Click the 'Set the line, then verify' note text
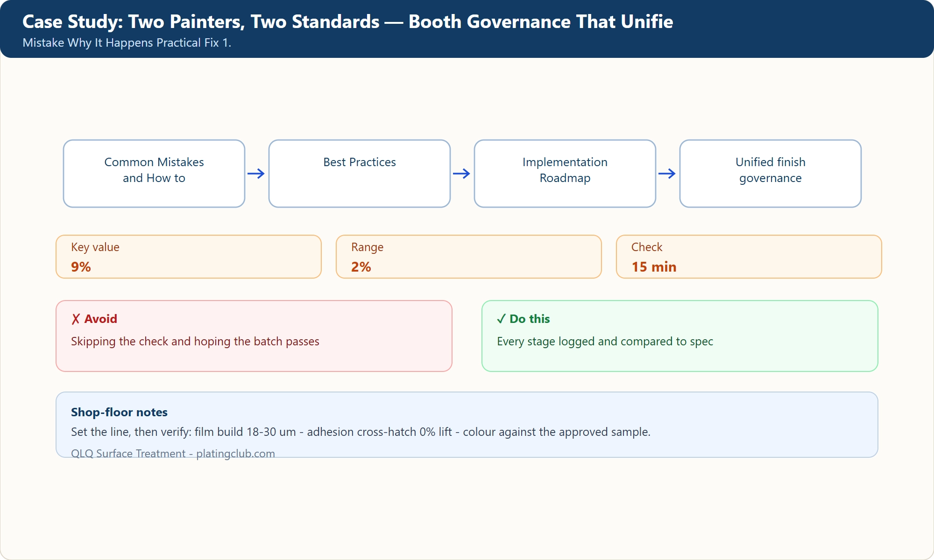 [x=361, y=432]
